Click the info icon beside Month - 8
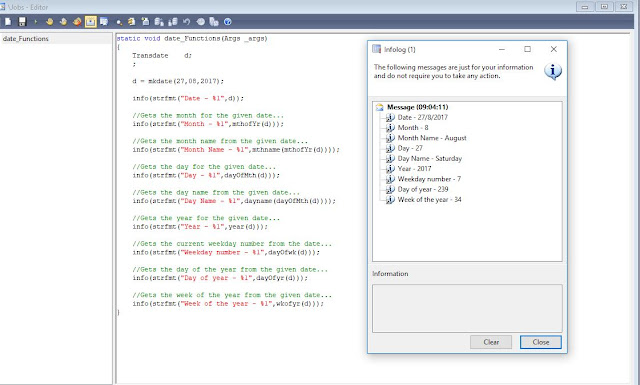This screenshot has width=640, height=385. (390, 127)
